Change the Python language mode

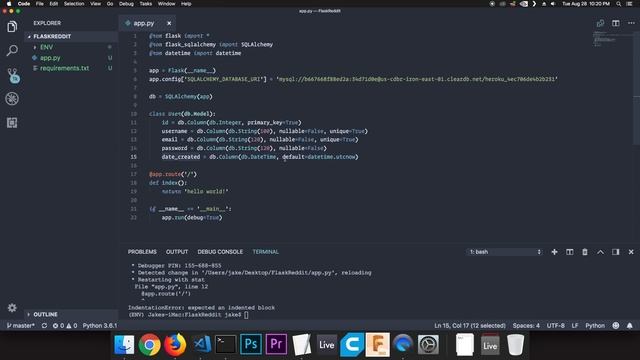[x=595, y=326]
